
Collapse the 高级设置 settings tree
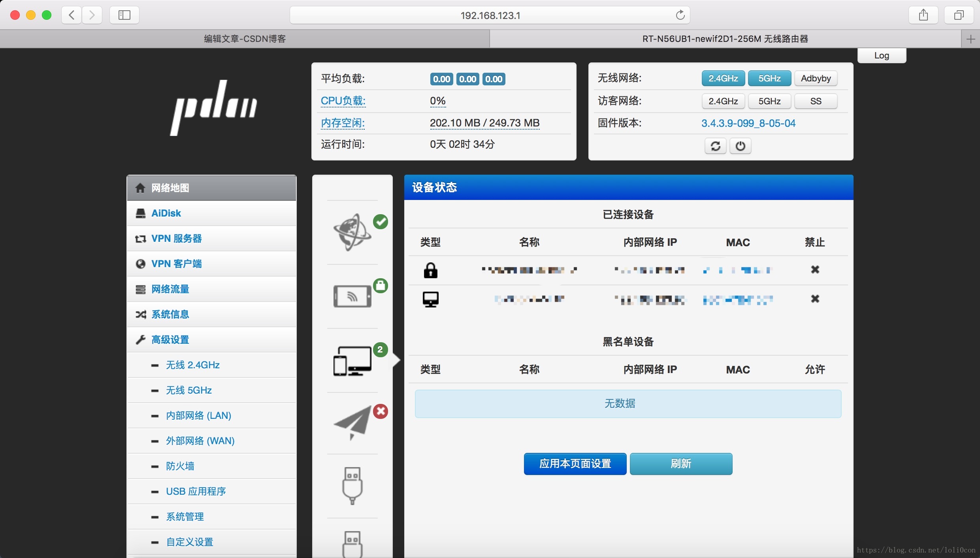170,339
